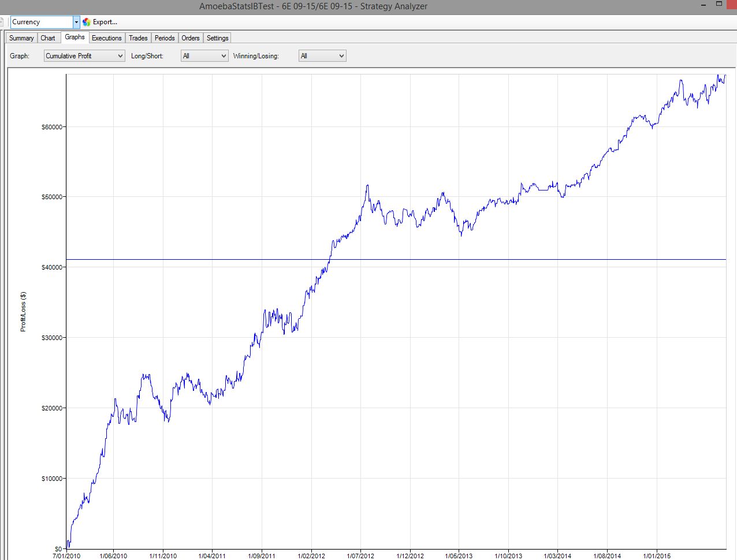Click the $50000 y-axis label
The width and height of the screenshot is (737, 560).
coord(51,197)
